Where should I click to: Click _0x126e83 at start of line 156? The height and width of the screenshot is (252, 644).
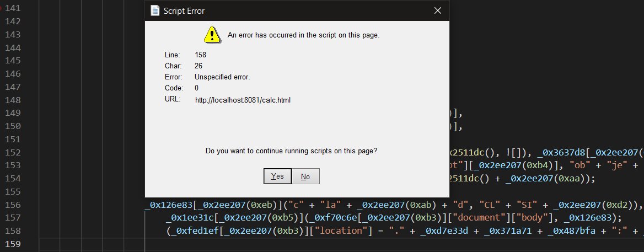169,205
